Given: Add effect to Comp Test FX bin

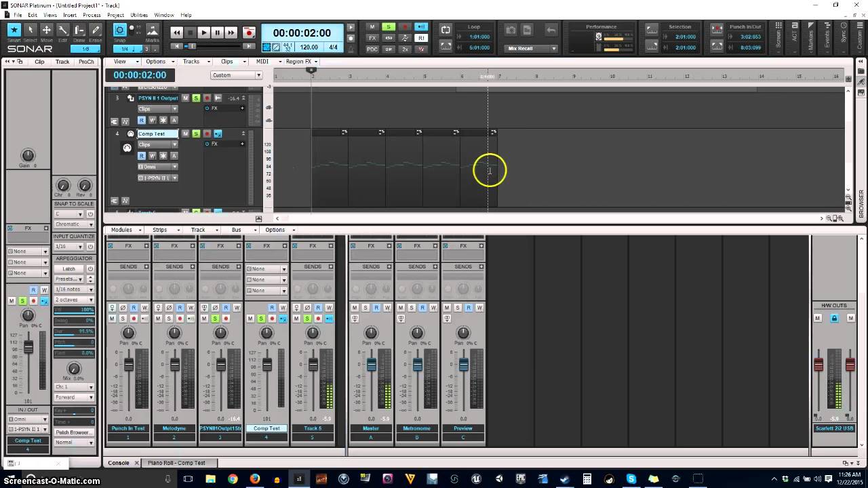Looking at the screenshot, I should pos(242,144).
